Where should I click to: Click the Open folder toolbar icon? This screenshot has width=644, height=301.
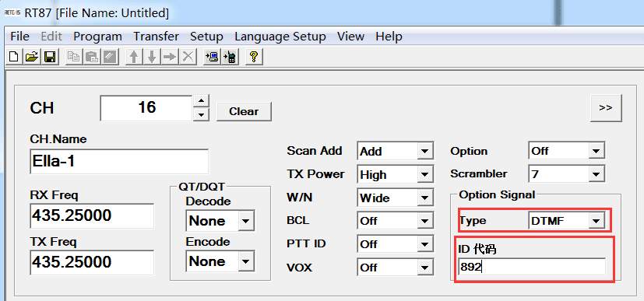(32, 57)
